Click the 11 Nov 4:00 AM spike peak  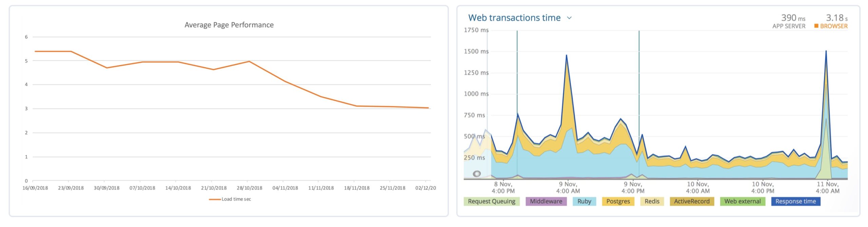tap(826, 51)
